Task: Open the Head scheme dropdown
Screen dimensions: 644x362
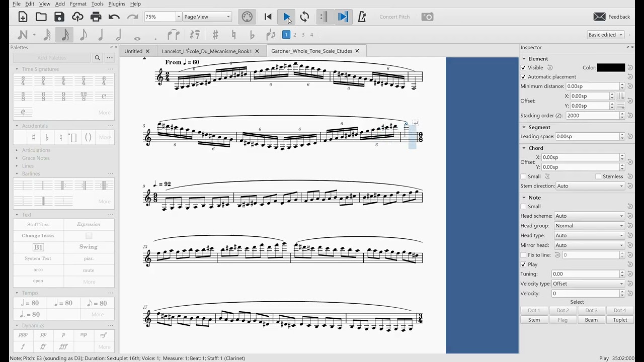Action: [x=589, y=216]
